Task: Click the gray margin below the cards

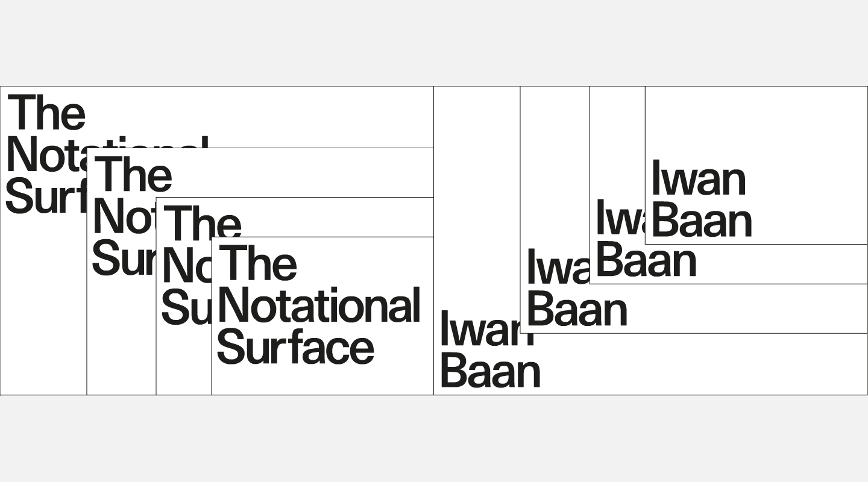Action: [434, 440]
